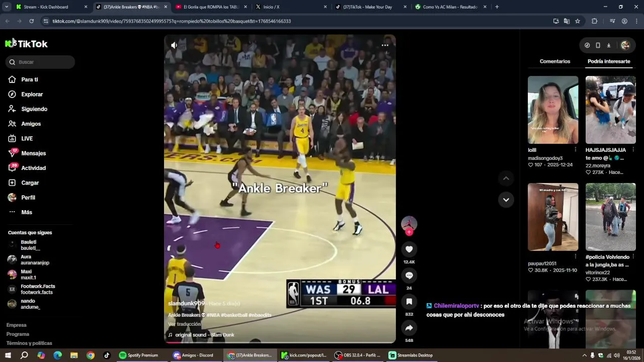Open the slamdunk909 username link on video
644x362 pixels.
pyautogui.click(x=186, y=304)
